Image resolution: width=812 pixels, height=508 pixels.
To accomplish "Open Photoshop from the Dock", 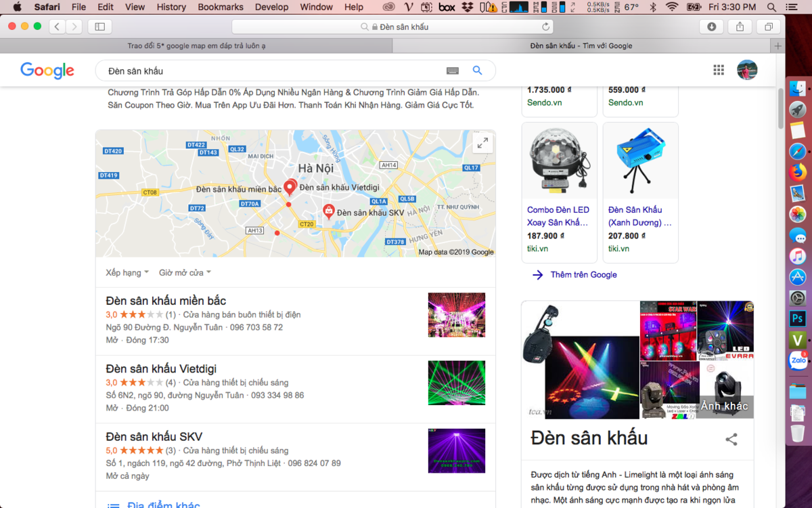I will (798, 319).
